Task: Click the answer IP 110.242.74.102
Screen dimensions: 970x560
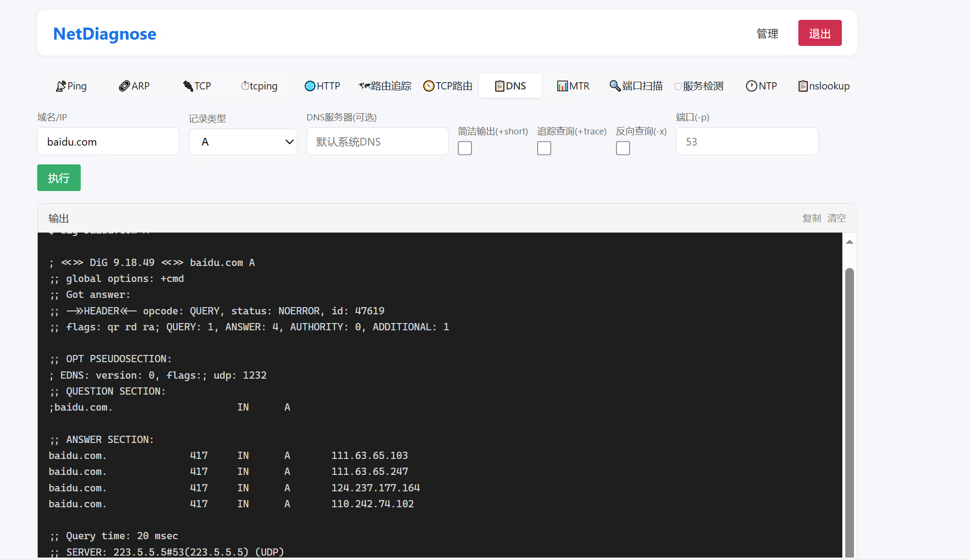Action: point(372,504)
